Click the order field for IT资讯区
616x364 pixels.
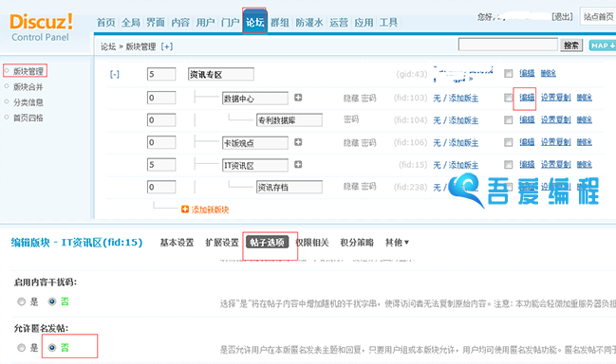click(161, 165)
